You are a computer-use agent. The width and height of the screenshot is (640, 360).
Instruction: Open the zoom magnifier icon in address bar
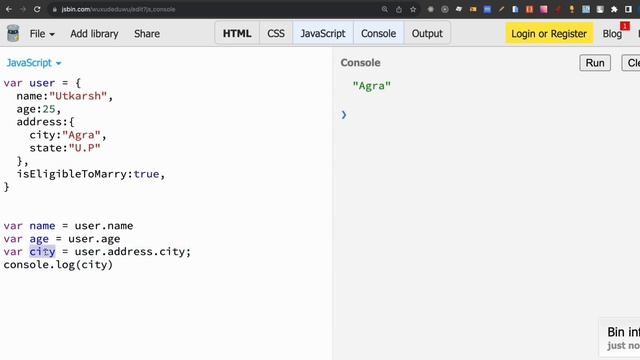point(384,9)
